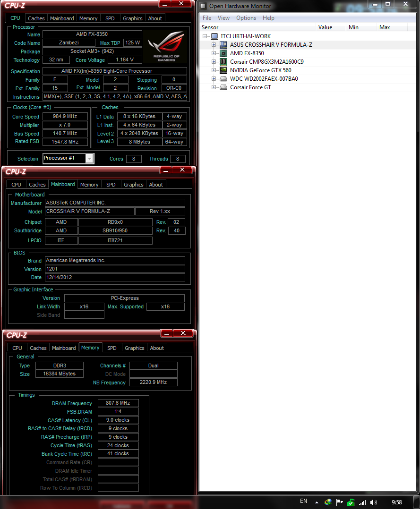This screenshot has height=510, width=420.
Task: Collapse the ITCLUBTHAI-WORK root node
Action: click(205, 36)
